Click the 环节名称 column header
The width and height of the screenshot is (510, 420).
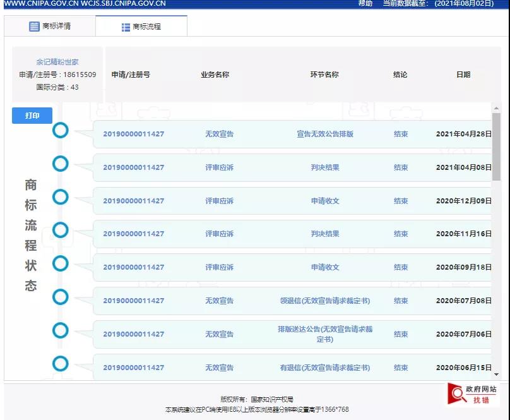(x=324, y=75)
